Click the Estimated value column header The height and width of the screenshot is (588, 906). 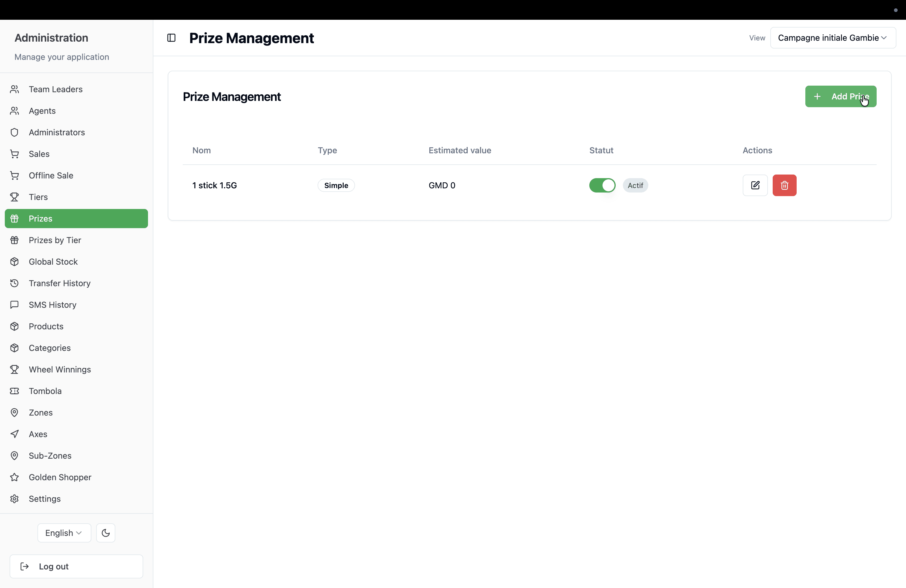pyautogui.click(x=460, y=150)
